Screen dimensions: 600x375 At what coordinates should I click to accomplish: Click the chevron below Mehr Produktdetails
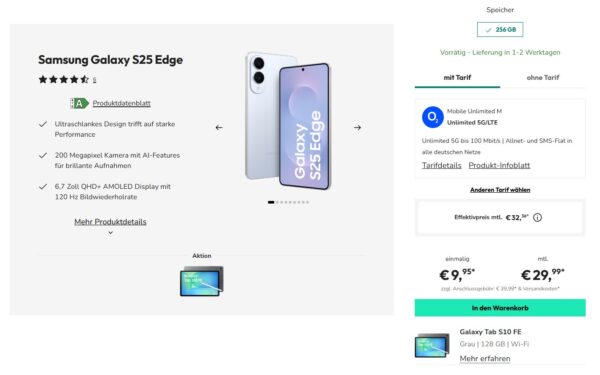[111, 233]
